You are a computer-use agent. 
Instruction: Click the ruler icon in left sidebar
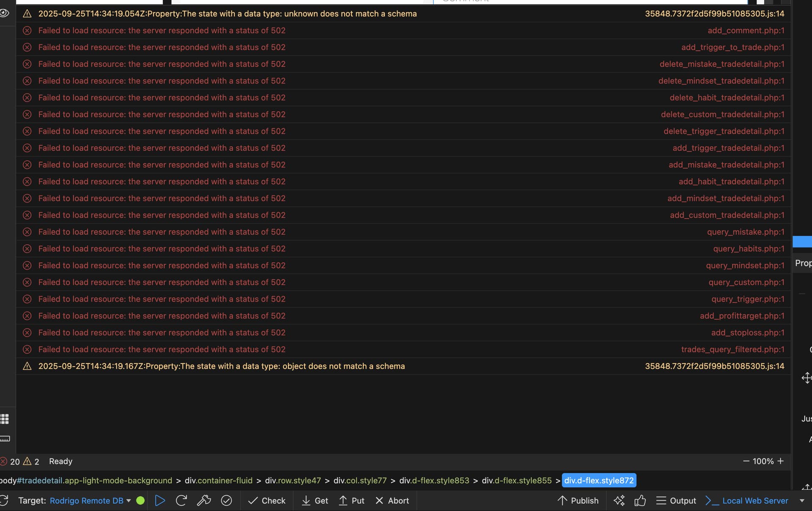pos(5,439)
